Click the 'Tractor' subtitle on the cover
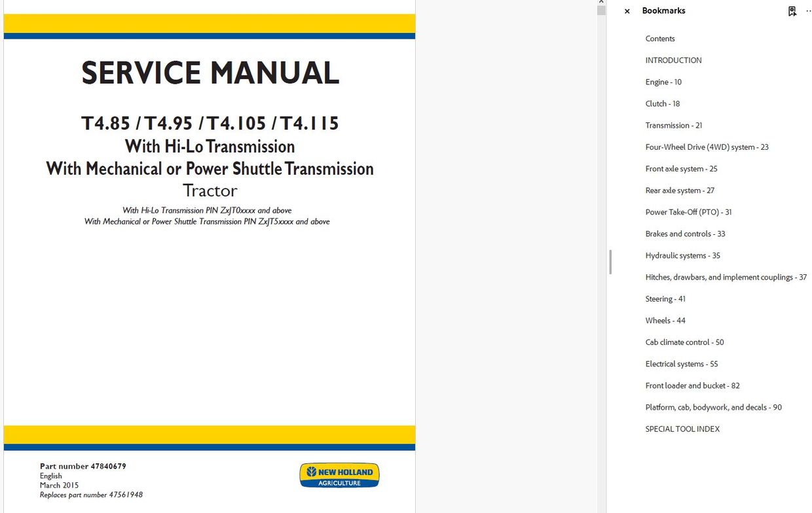812x513 pixels. (x=210, y=190)
